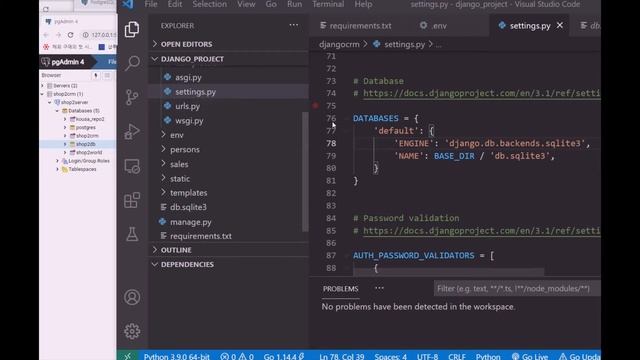Expand the persons folder

pyautogui.click(x=185, y=150)
